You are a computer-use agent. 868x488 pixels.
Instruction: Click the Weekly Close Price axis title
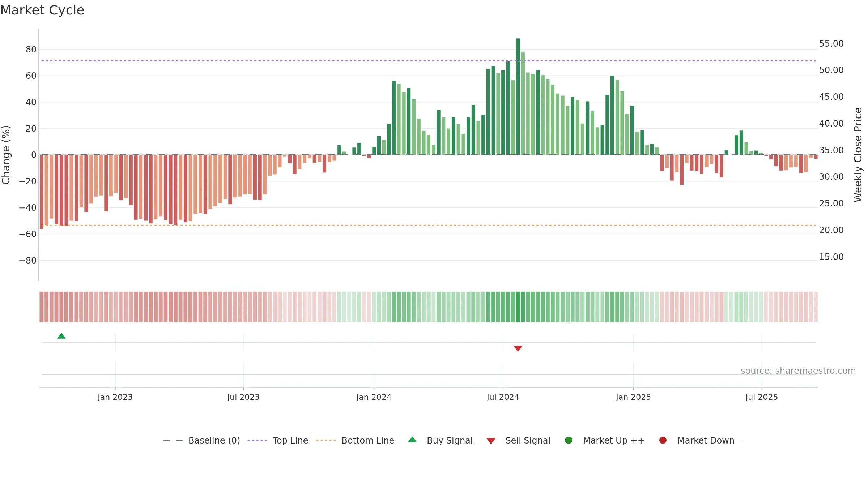[x=858, y=155]
